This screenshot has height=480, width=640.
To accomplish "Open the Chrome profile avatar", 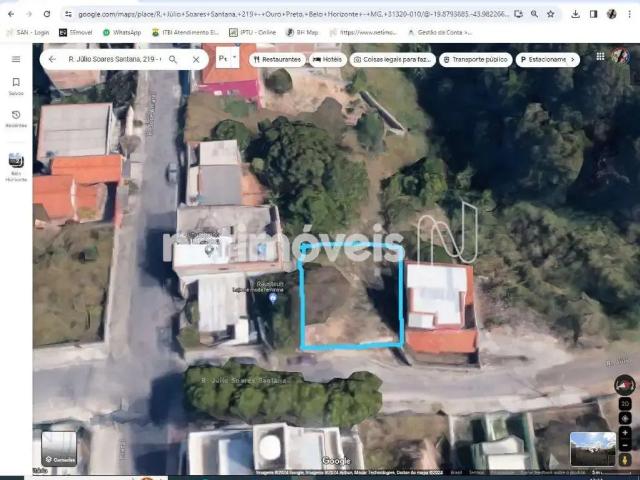I will (x=611, y=14).
